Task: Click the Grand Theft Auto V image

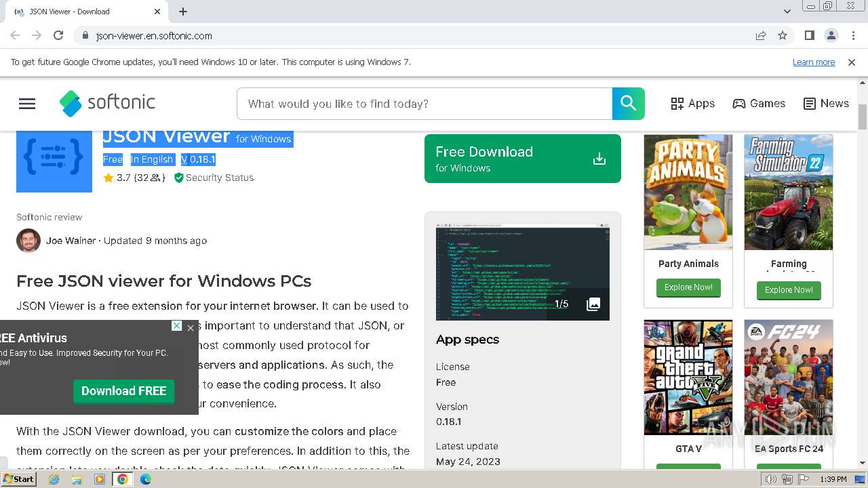Action: [x=688, y=378]
